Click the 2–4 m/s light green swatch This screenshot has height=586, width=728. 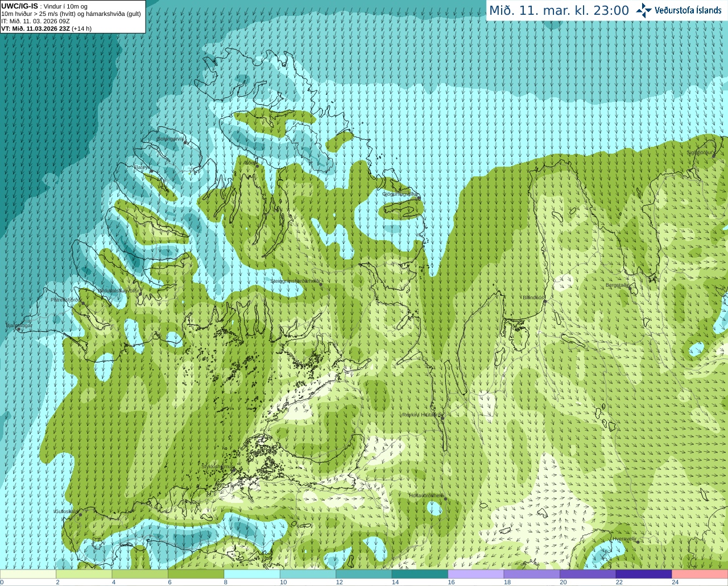[x=84, y=574]
